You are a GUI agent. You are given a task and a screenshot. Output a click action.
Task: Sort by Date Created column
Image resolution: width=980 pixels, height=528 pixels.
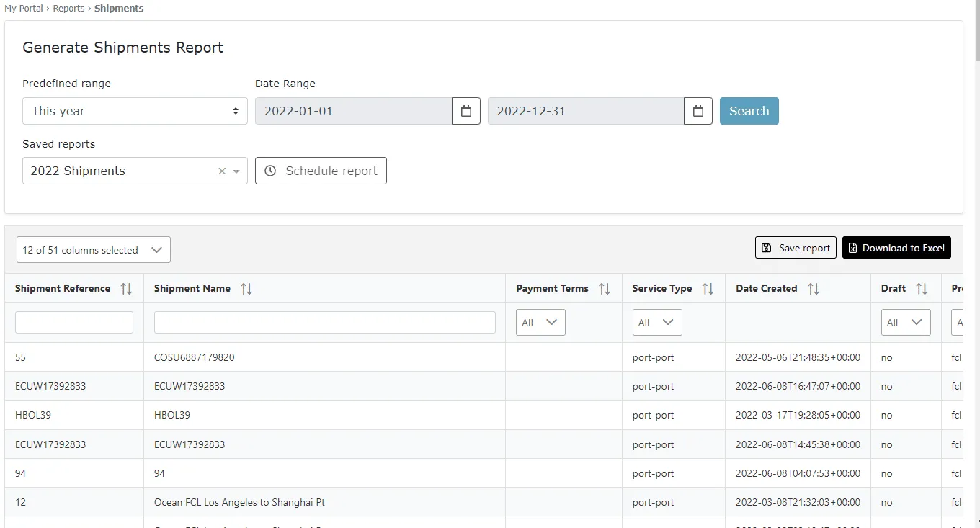tap(814, 289)
